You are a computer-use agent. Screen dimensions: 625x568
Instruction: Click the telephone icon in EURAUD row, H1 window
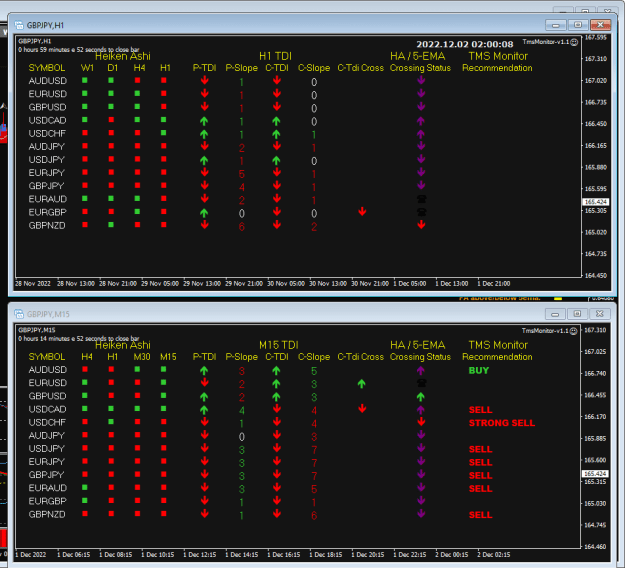click(421, 199)
